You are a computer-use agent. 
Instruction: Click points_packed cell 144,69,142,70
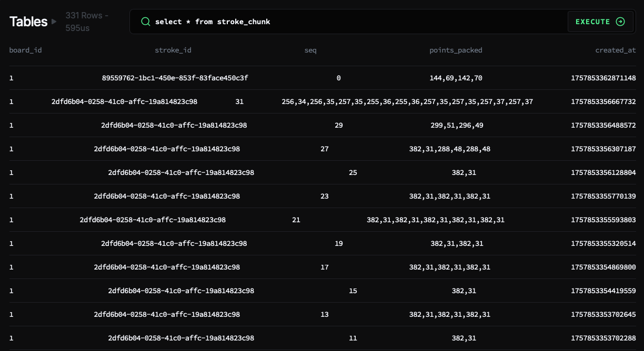[x=456, y=78]
